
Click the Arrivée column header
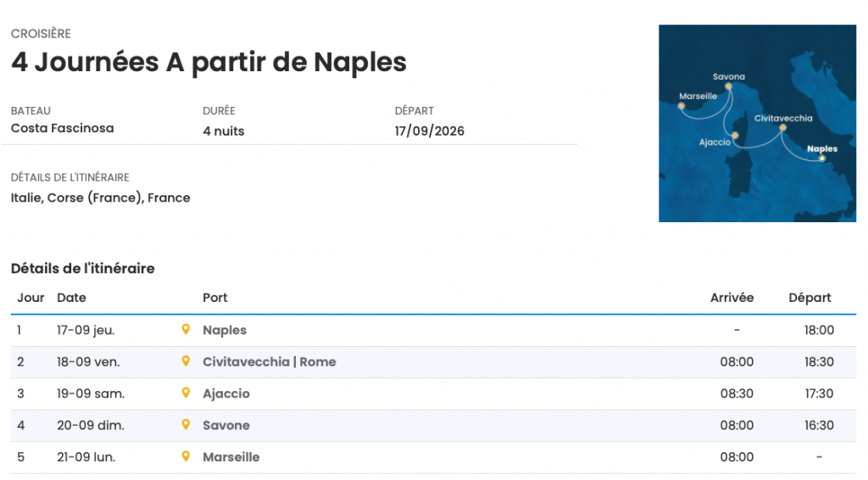point(732,298)
